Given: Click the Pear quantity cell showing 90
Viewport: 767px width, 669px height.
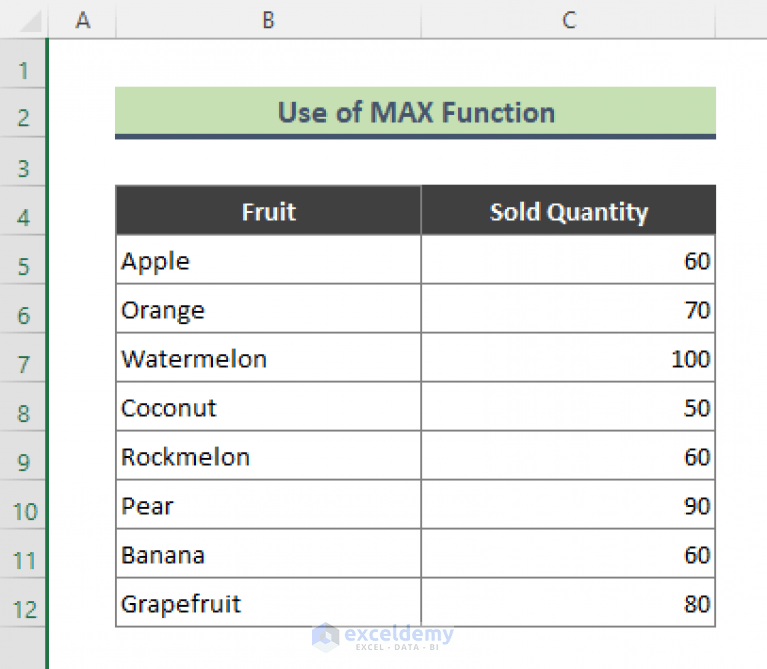Looking at the screenshot, I should pyautogui.click(x=568, y=505).
